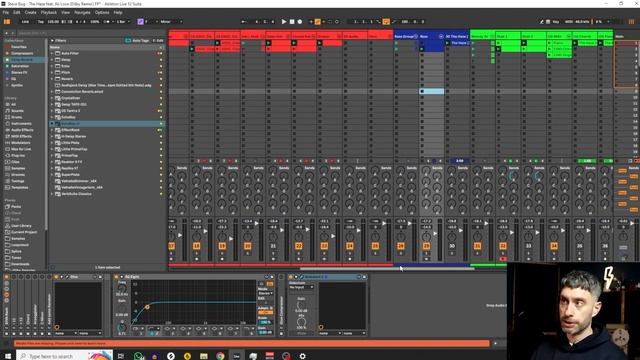Open the Templates library category

20,187
